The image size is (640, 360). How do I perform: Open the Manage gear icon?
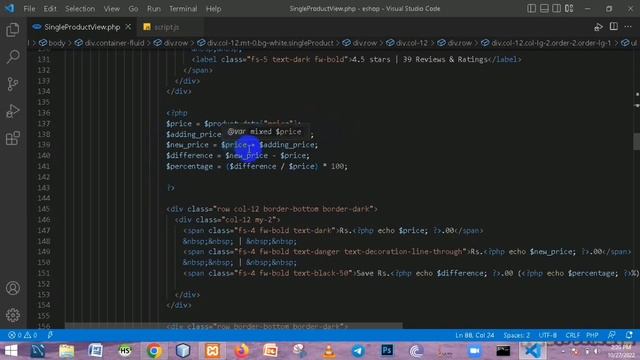(13, 315)
